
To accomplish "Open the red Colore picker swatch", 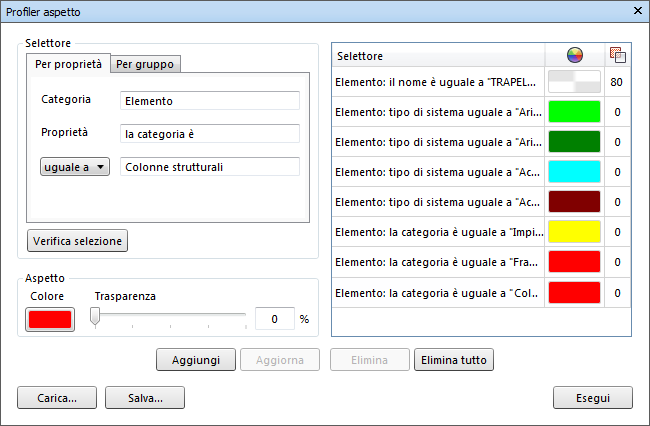I will click(49, 319).
